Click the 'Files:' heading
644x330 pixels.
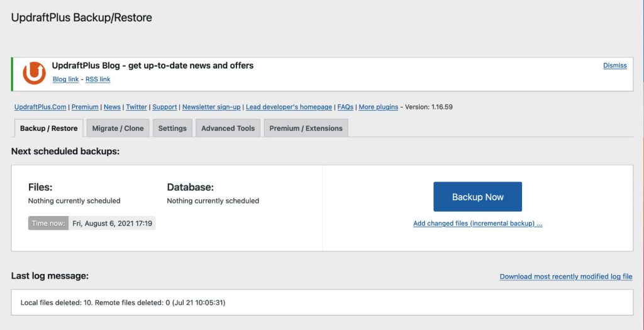(x=40, y=187)
